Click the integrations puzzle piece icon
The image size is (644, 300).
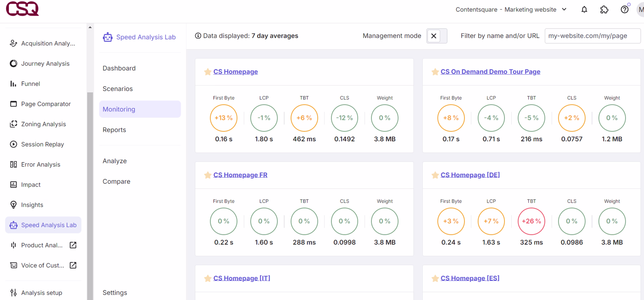click(604, 10)
